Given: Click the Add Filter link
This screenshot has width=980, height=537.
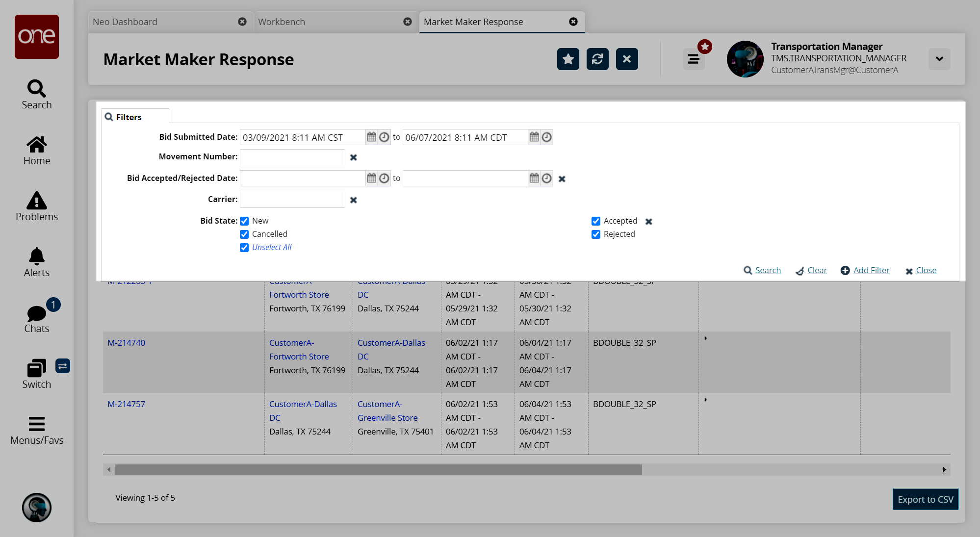Looking at the screenshot, I should (x=871, y=270).
